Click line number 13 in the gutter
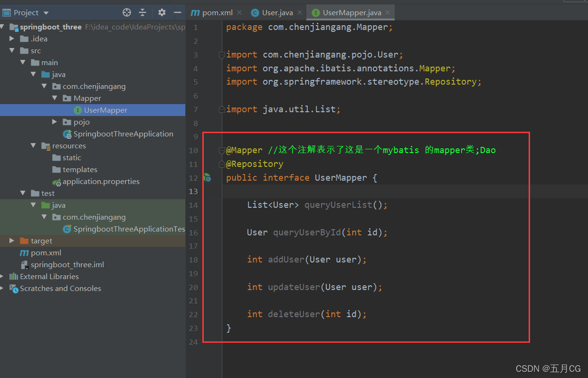Viewport: 588px width, 378px height. tap(193, 192)
